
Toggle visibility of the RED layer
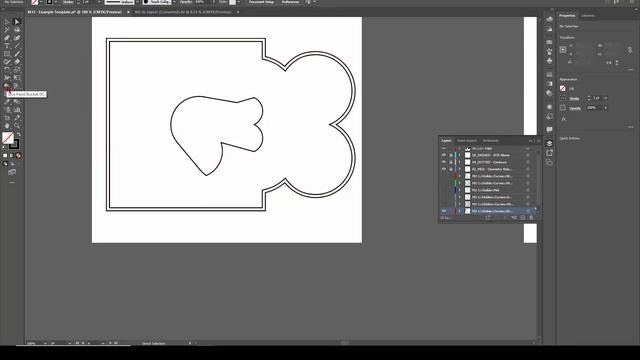pyautogui.click(x=444, y=169)
